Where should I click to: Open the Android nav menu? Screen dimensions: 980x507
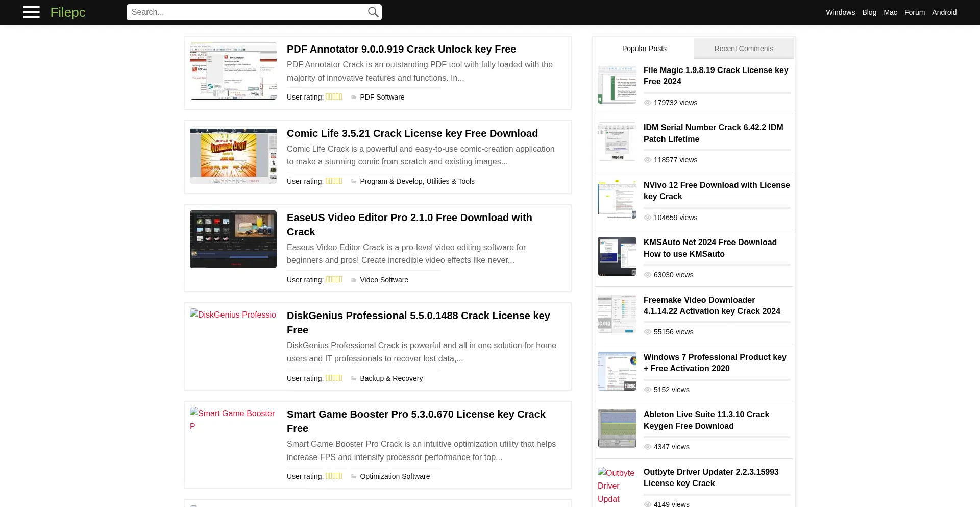click(944, 12)
